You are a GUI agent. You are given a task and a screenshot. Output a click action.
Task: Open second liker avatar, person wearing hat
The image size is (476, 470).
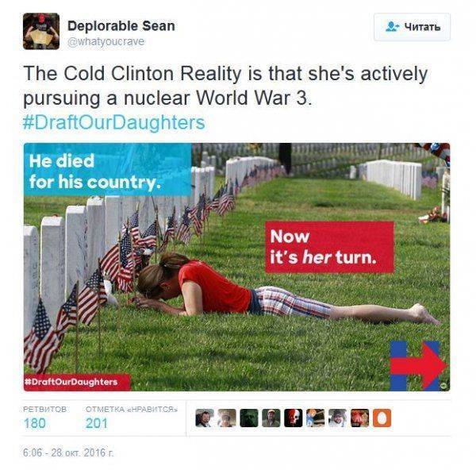[227, 418]
